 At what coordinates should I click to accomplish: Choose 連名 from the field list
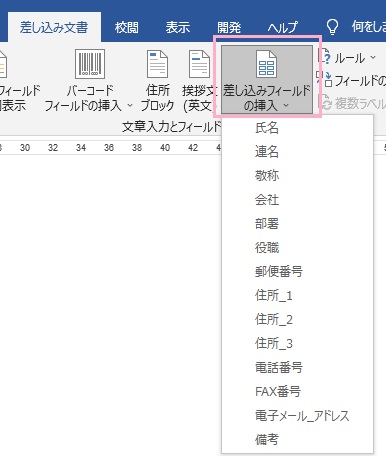pyautogui.click(x=297, y=152)
